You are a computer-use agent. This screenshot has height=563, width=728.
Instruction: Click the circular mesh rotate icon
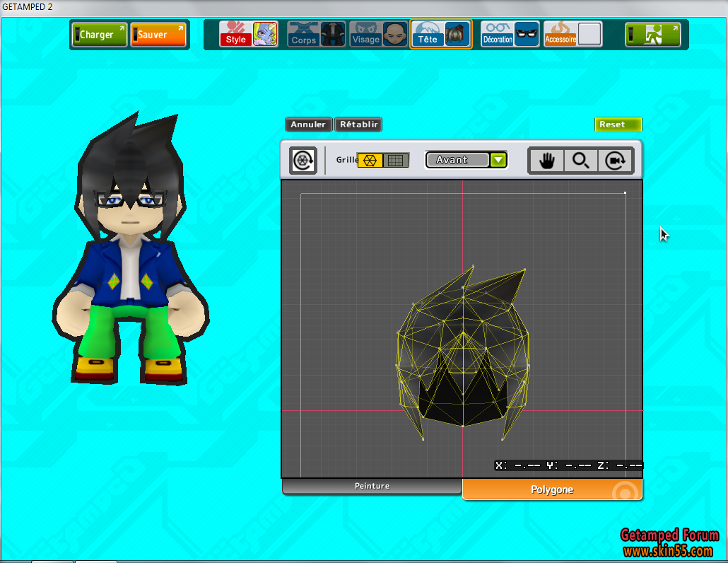point(303,161)
